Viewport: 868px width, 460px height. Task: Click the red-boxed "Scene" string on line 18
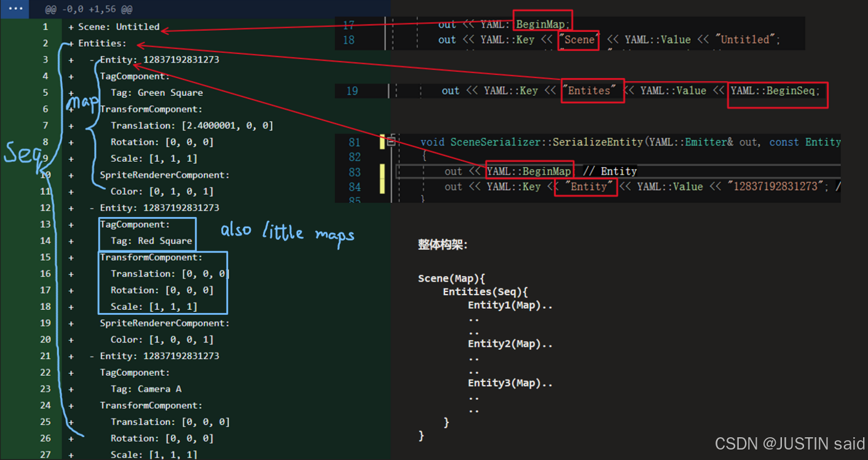(578, 40)
